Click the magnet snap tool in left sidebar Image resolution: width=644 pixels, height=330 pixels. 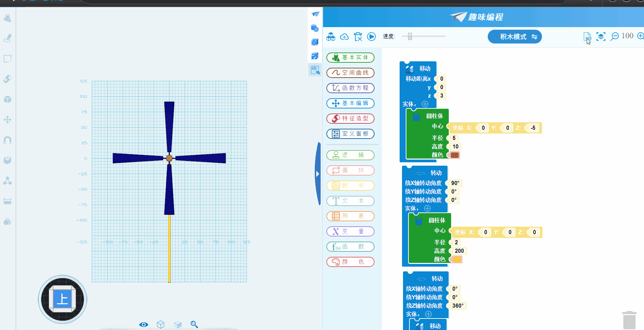(7, 140)
